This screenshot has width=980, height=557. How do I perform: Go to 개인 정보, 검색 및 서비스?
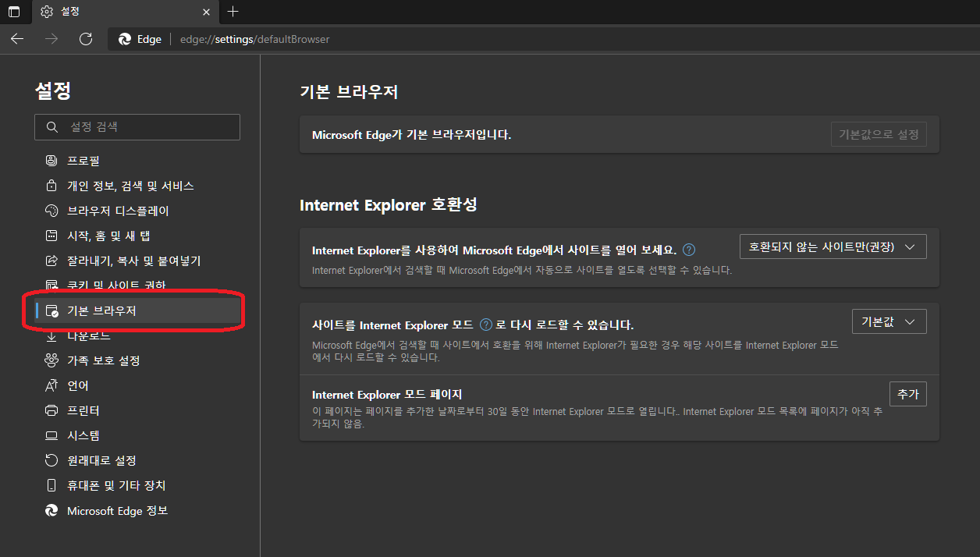point(130,186)
